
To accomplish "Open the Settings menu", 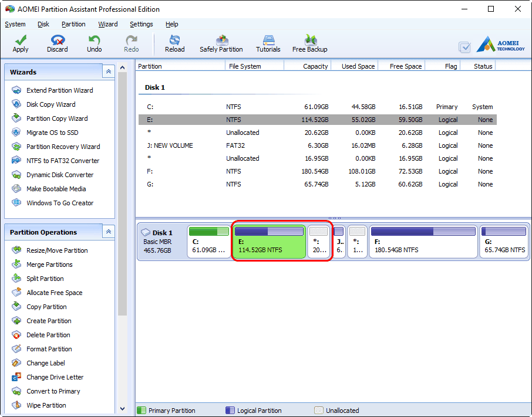I will click(141, 24).
